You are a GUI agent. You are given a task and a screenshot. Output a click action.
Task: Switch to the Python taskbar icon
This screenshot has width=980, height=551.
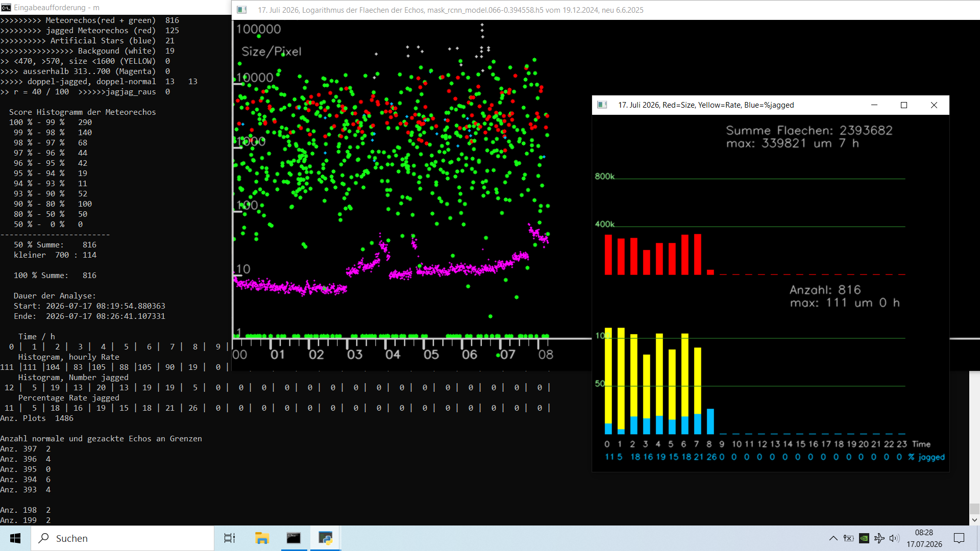pos(325,538)
